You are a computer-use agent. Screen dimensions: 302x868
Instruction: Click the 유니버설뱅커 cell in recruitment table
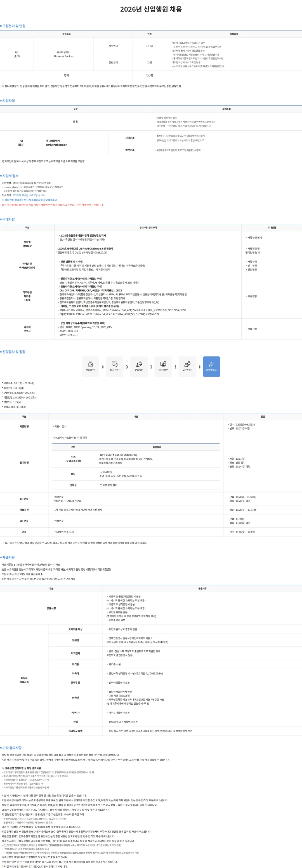coord(63,54)
